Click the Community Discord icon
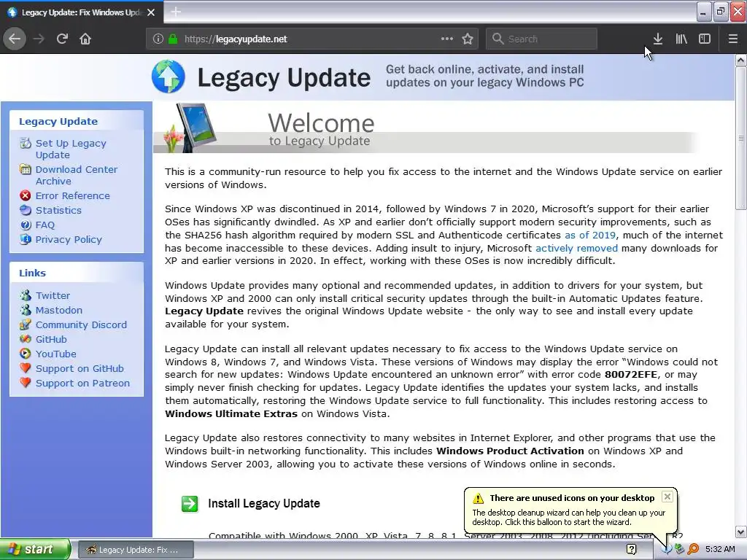This screenshot has height=560, width=747. click(x=26, y=324)
